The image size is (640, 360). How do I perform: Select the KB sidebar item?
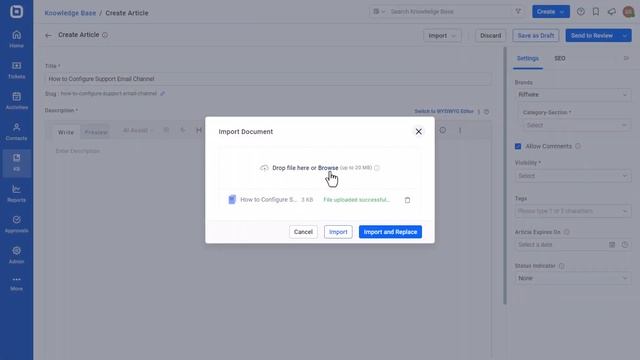(16, 162)
